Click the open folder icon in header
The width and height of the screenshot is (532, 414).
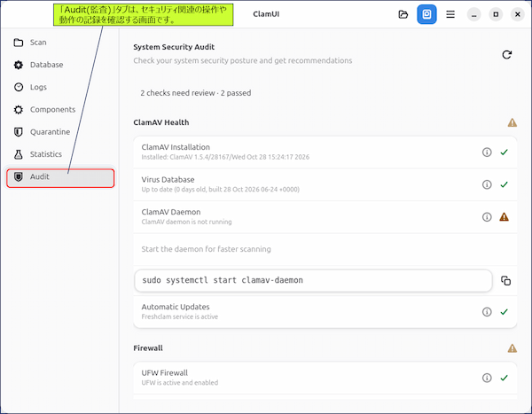point(403,14)
